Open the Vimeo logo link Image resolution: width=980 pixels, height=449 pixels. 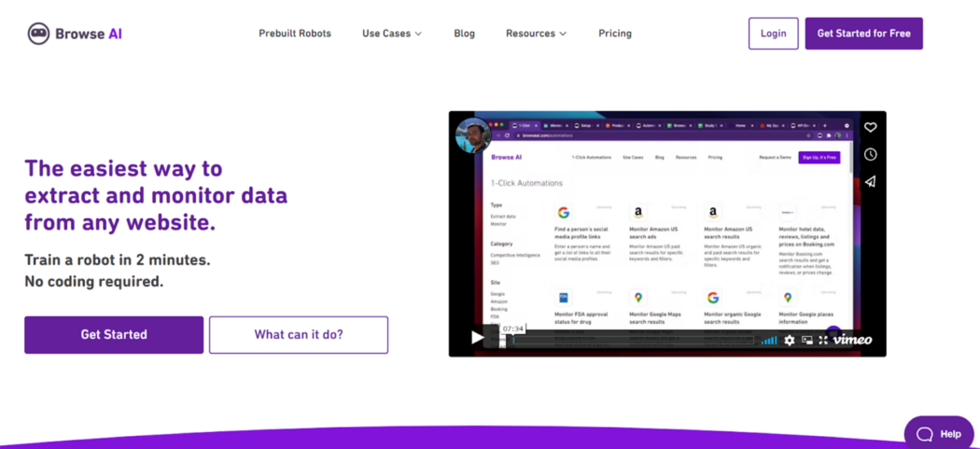point(852,340)
